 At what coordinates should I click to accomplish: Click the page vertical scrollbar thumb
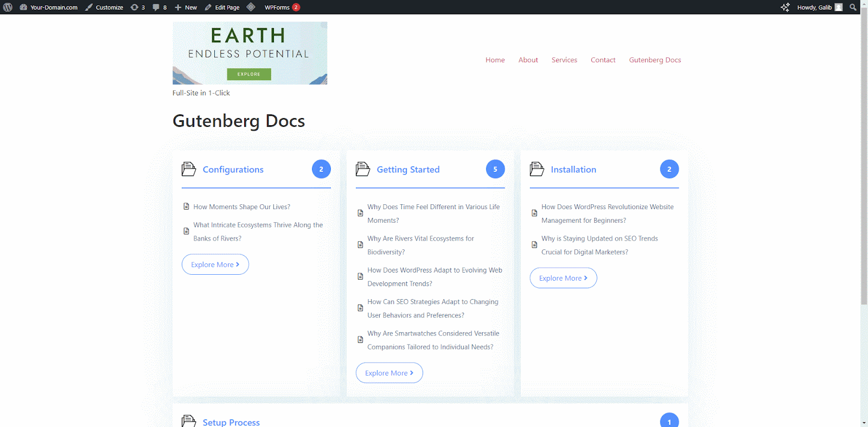pyautogui.click(x=864, y=156)
